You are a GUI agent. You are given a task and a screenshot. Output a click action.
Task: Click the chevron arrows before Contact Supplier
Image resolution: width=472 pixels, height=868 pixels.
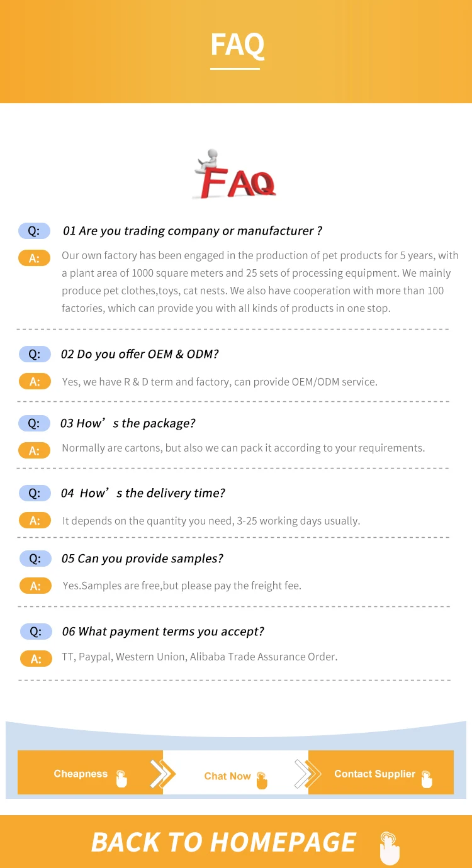pyautogui.click(x=308, y=774)
